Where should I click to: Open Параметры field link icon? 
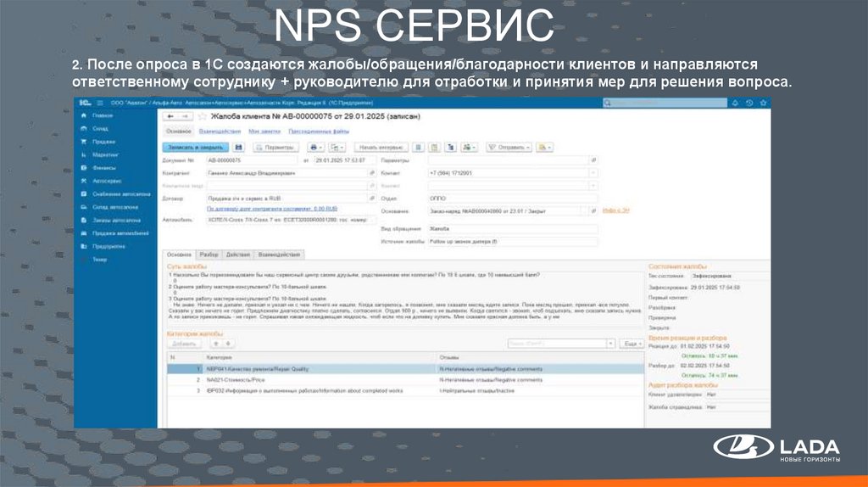pyautogui.click(x=593, y=160)
